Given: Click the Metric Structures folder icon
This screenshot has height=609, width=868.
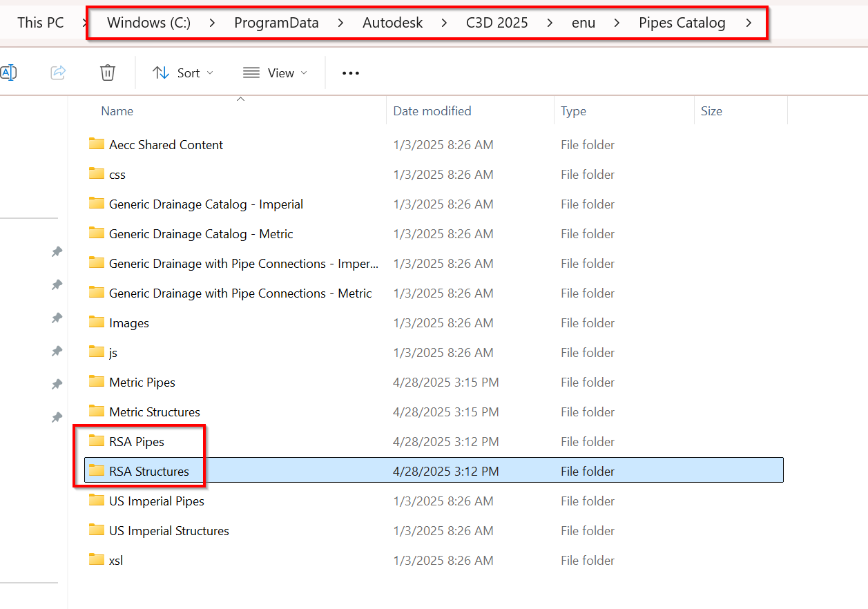Looking at the screenshot, I should (96, 411).
